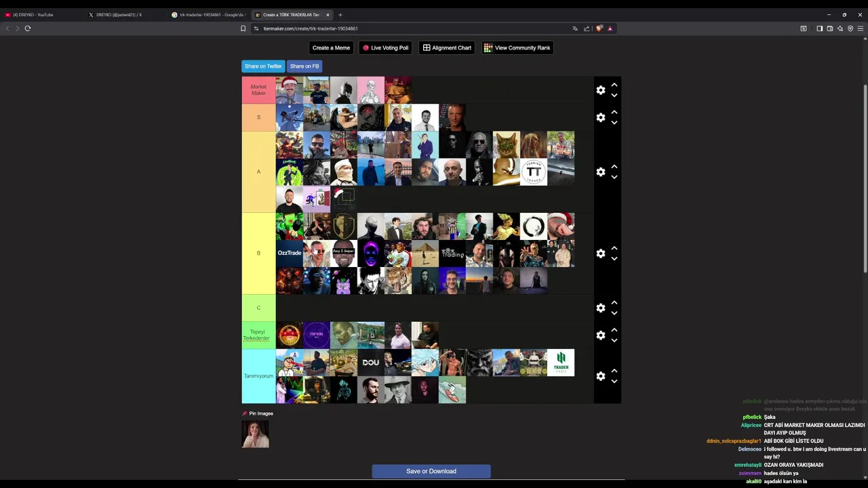The width and height of the screenshot is (868, 488).
Task: Move Tanımıyorum tier down arrow
Action: coord(614,382)
